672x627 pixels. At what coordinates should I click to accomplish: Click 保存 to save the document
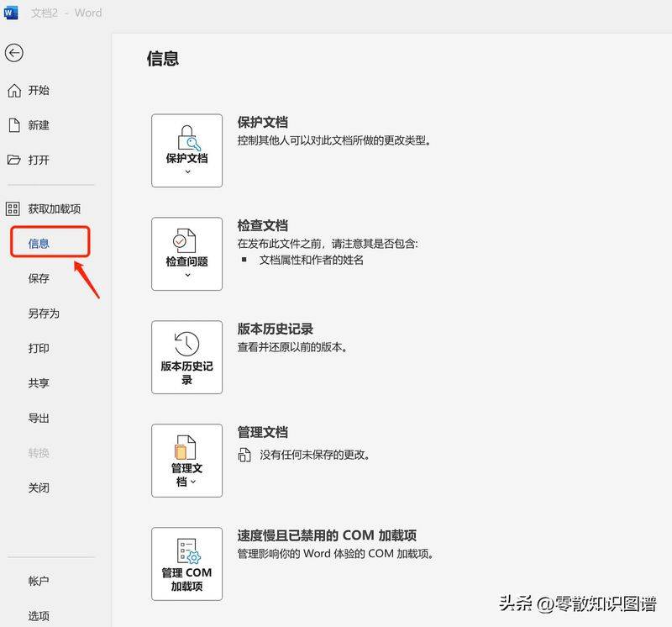39,278
